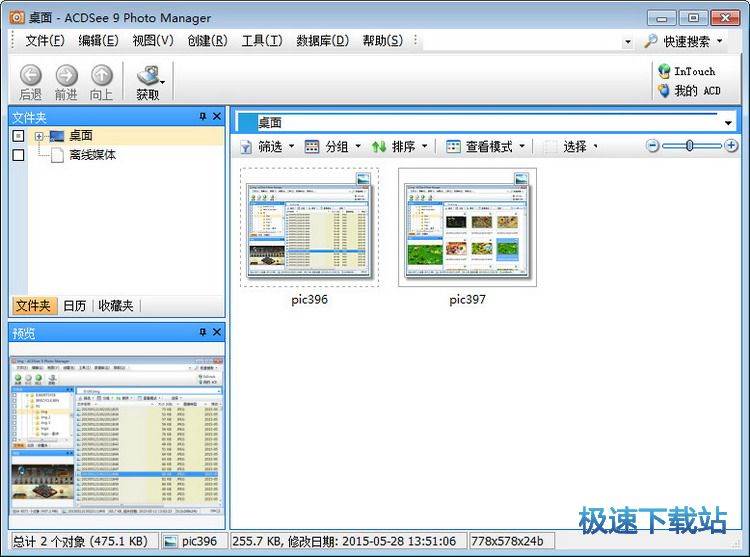Switch to the 日历 tab
The image size is (750, 557).
click(x=74, y=306)
